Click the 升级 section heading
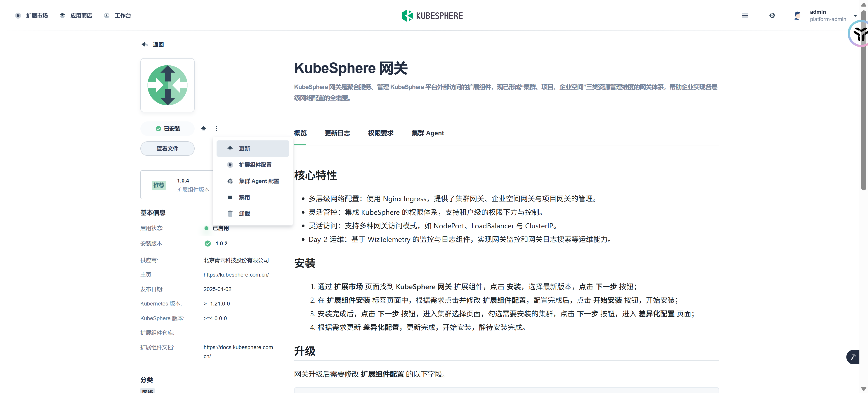The height and width of the screenshot is (393, 868). [x=305, y=351]
